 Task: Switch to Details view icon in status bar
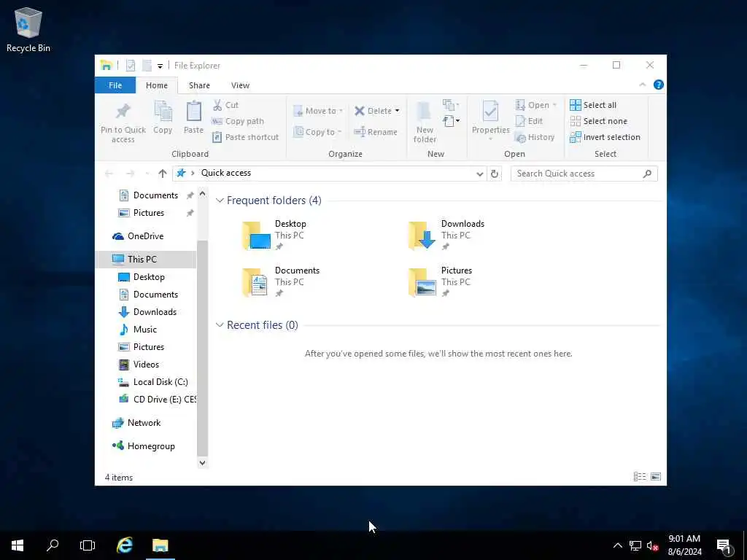(640, 477)
